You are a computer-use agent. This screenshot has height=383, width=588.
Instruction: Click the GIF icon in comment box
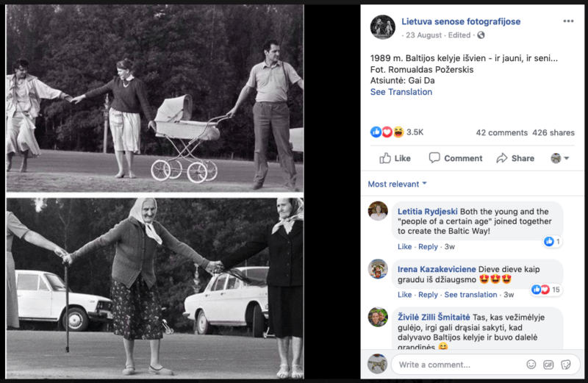[548, 365]
